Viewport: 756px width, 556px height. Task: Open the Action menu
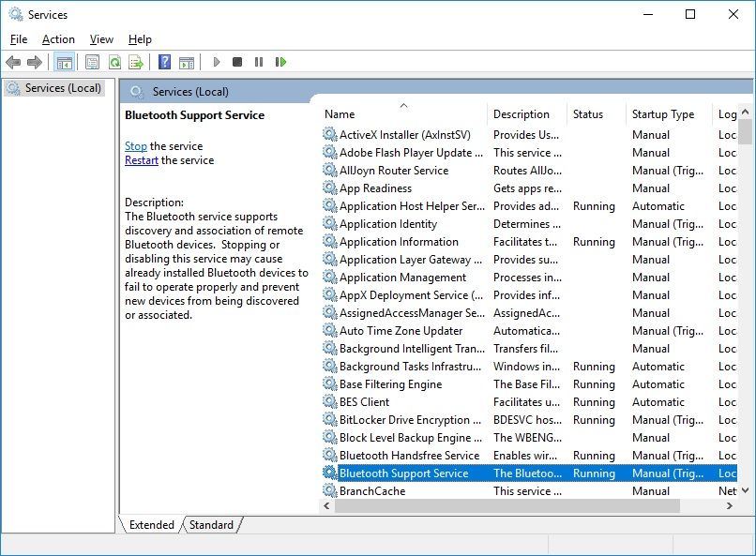(x=58, y=39)
